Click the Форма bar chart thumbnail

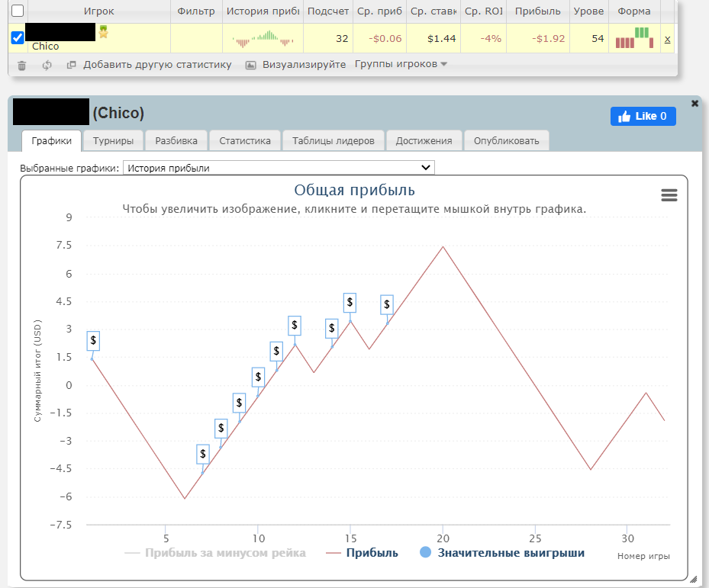[634, 38]
